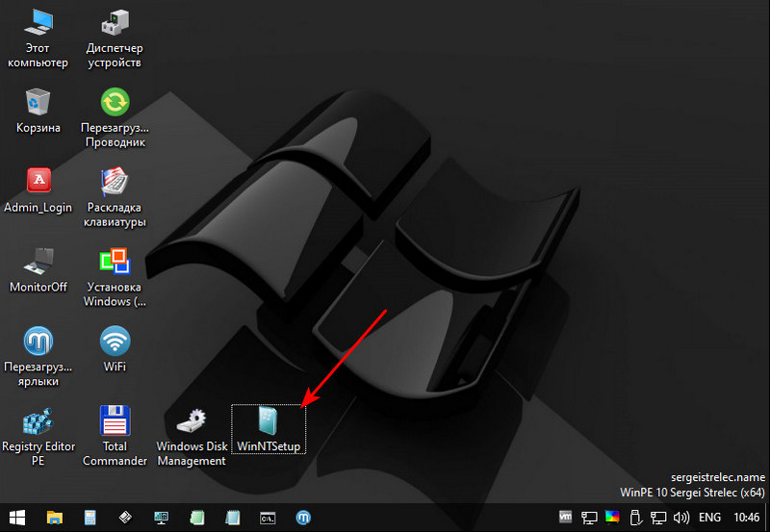Select the Total Commander floppy icon
This screenshot has height=532, width=770.
click(115, 436)
